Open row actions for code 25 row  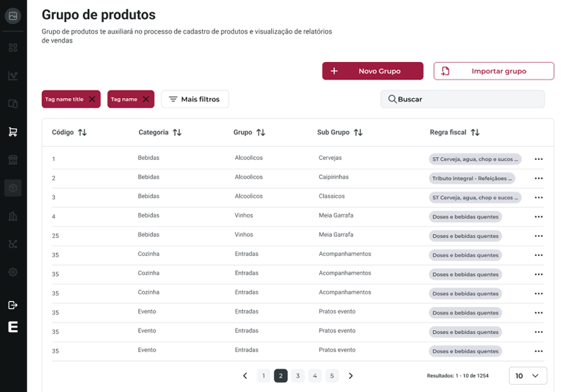tap(539, 236)
